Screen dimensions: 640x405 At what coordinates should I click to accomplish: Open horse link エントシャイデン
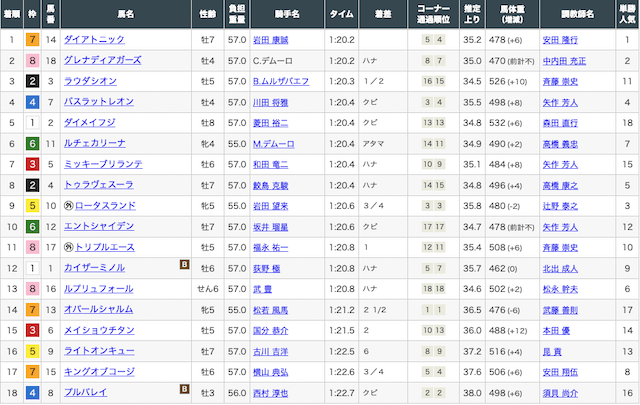[x=99, y=227]
